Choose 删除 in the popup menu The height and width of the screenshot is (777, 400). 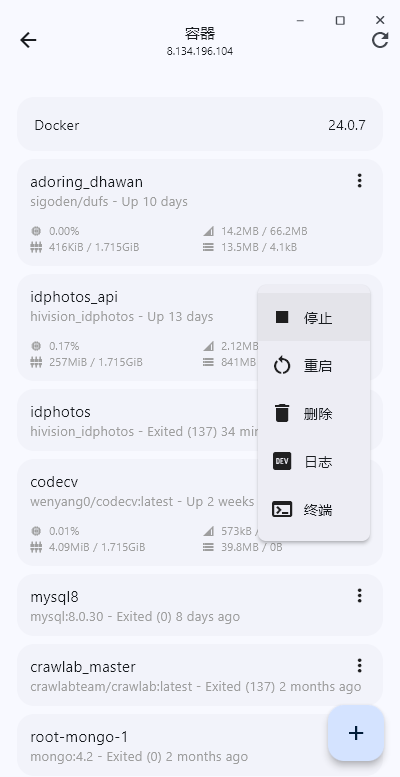click(x=314, y=413)
